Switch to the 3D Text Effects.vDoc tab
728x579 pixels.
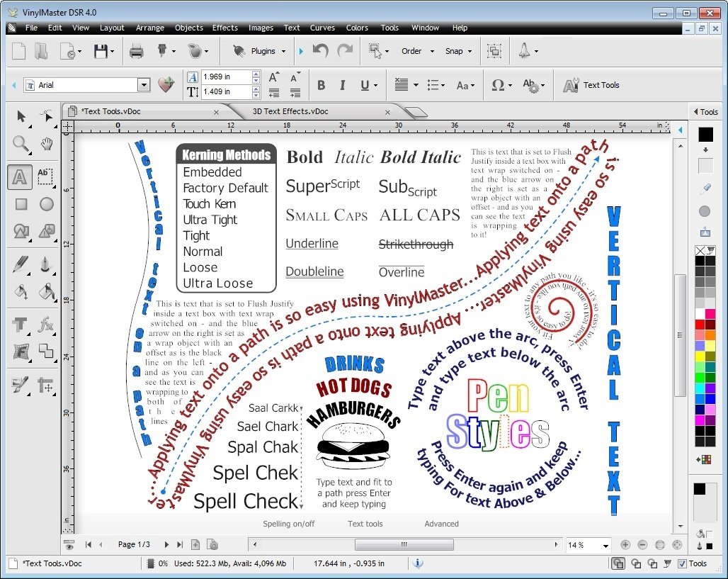click(x=290, y=111)
